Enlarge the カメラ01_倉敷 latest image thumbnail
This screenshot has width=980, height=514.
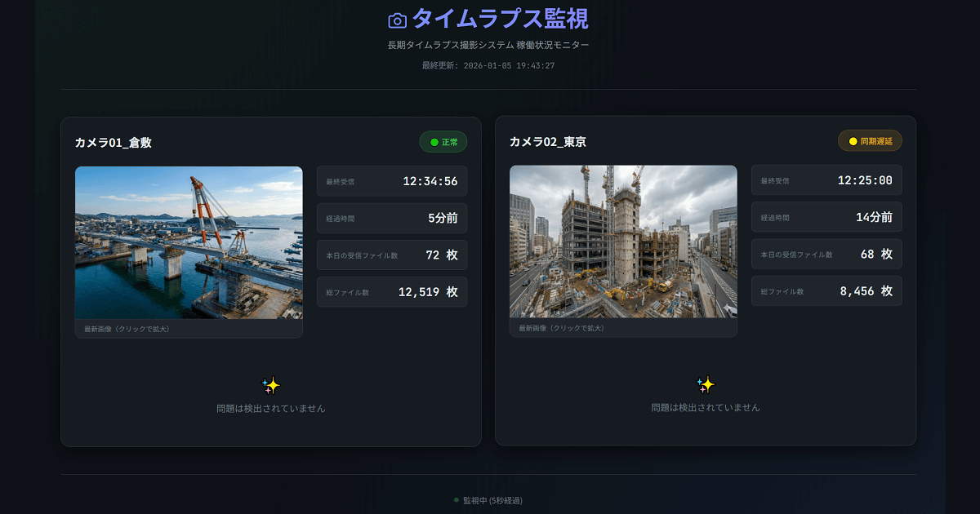(x=188, y=245)
